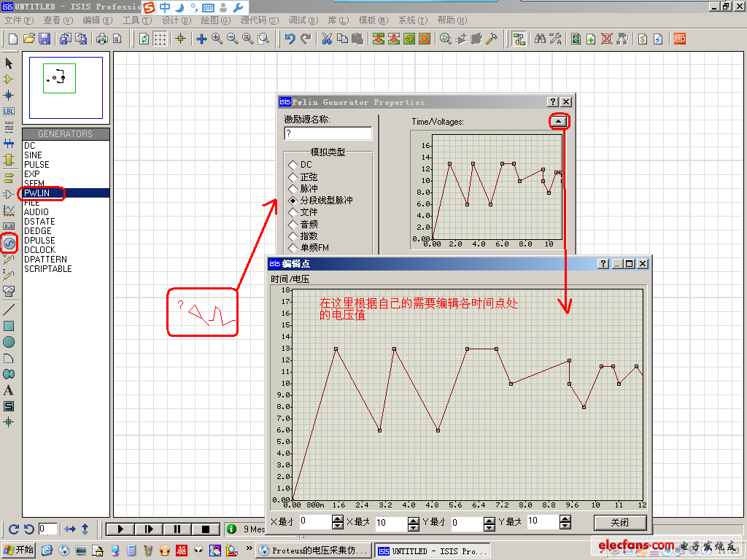
Task: Open the 查看 menu
Action: [58, 20]
